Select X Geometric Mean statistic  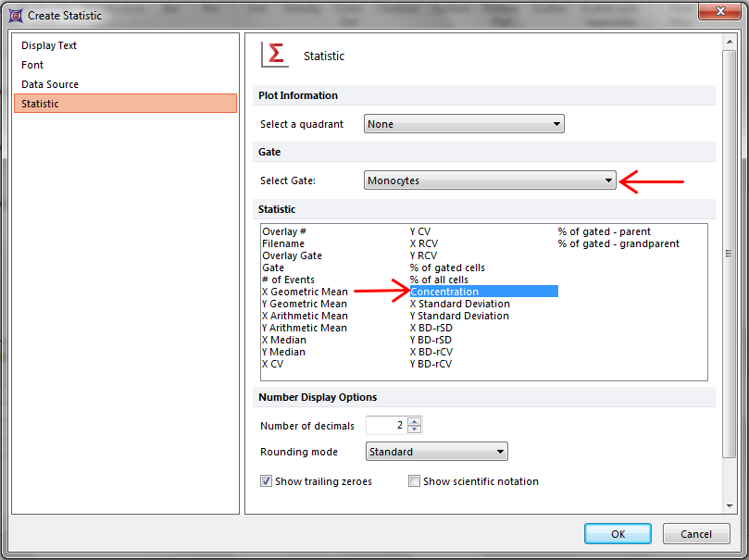pos(305,292)
